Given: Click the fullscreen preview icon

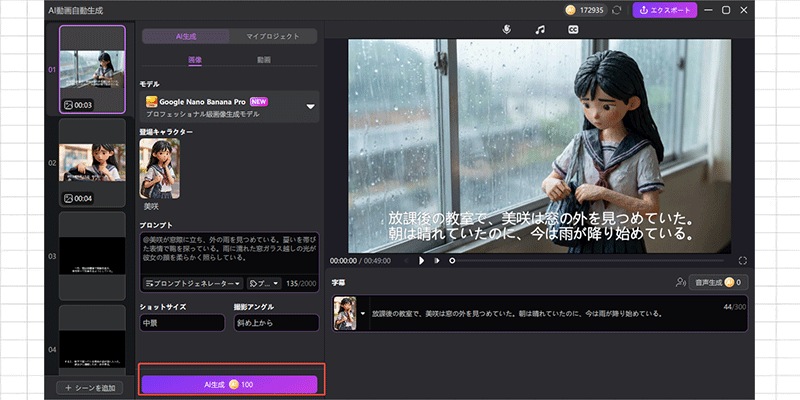Looking at the screenshot, I should pos(743,260).
